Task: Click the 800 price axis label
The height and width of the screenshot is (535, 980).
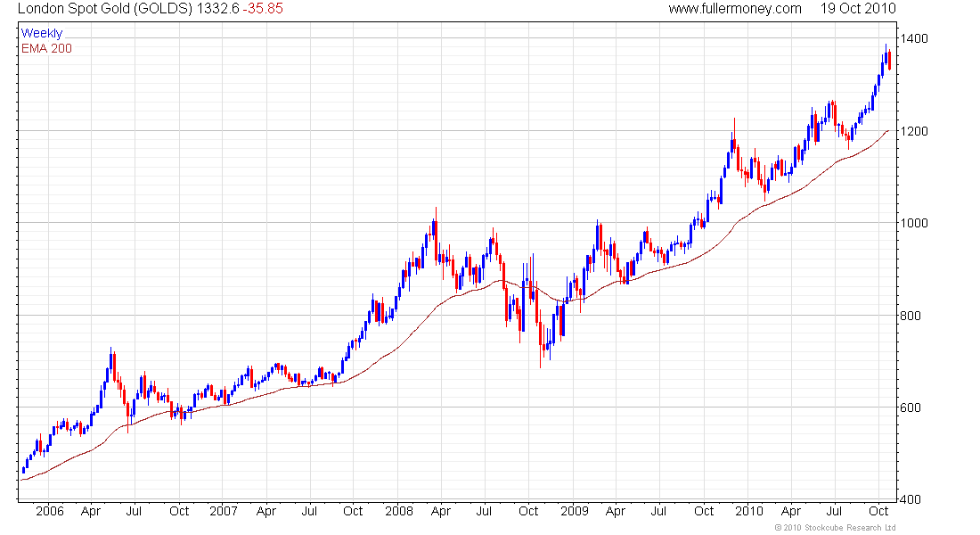Action: pyautogui.click(x=911, y=316)
